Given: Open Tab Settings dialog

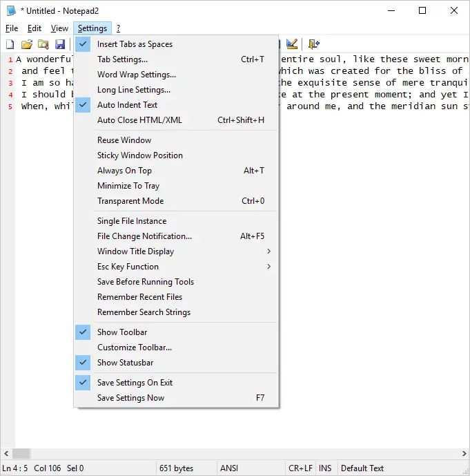Looking at the screenshot, I should tap(176, 59).
